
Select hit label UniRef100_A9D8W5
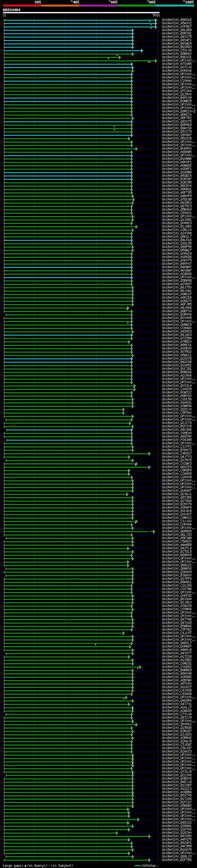click(177, 152)
